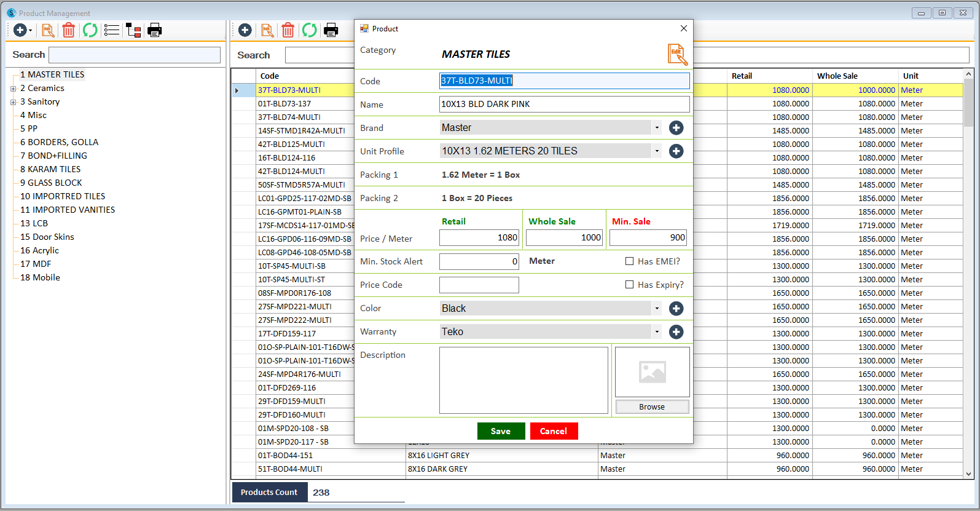Tick the Has Expiry? checkbox
Image resolution: width=980 pixels, height=511 pixels.
[x=629, y=285]
